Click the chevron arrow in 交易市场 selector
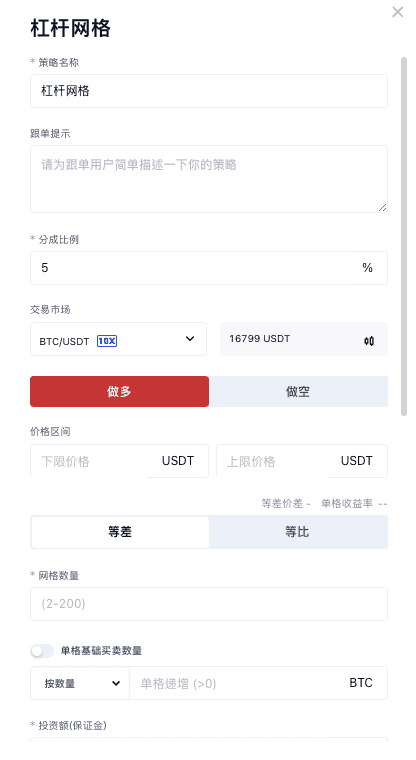The width and height of the screenshot is (416, 760). (190, 339)
